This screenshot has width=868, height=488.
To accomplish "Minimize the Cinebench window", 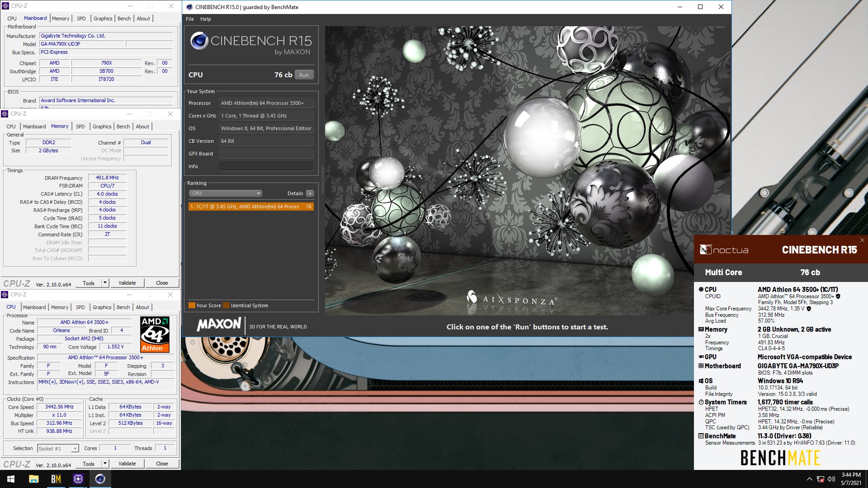I will [x=680, y=7].
